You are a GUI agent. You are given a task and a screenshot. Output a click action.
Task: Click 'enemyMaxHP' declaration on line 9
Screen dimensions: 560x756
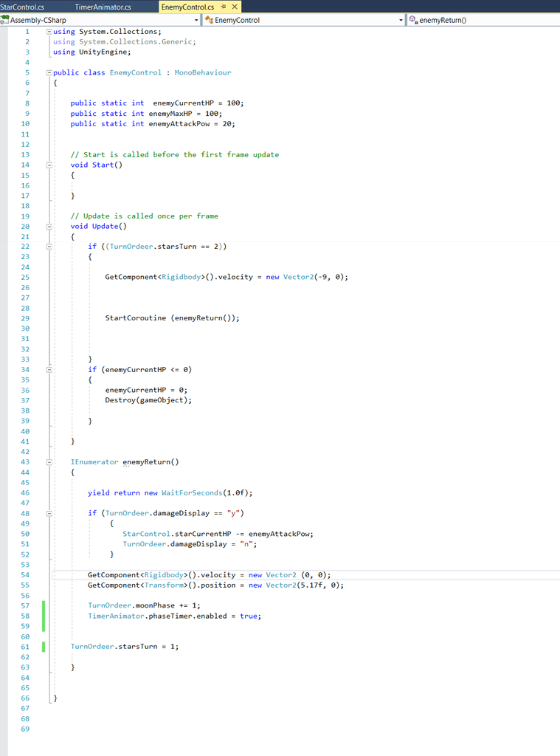point(170,114)
